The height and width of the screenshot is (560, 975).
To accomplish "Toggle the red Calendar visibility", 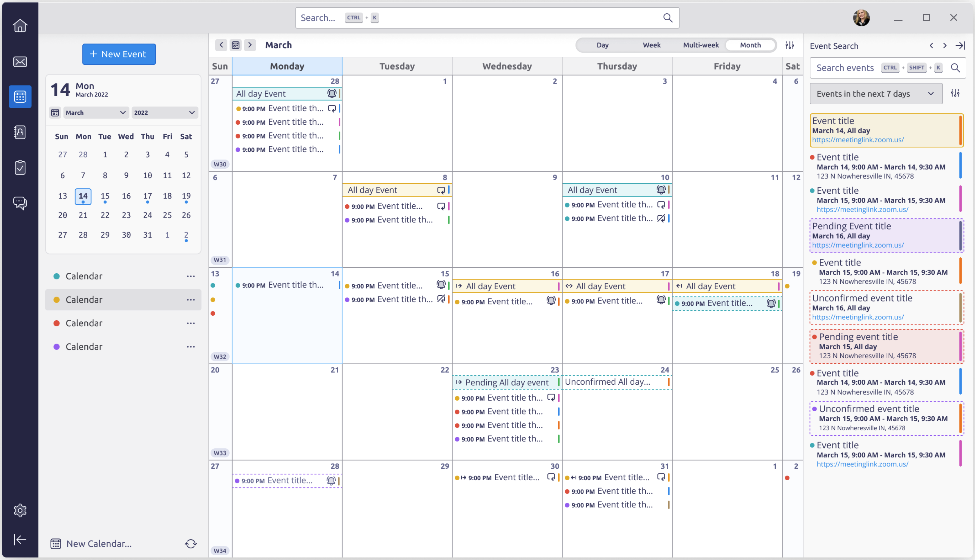I will 56,323.
